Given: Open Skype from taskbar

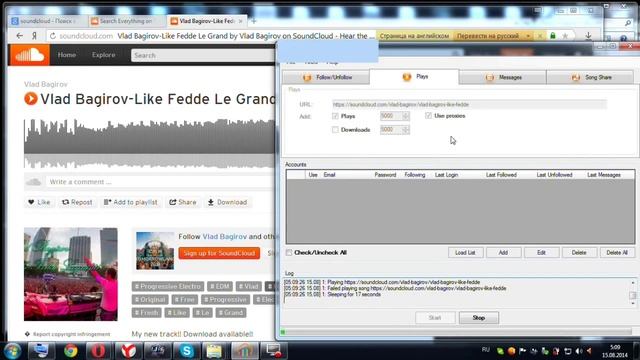Looking at the screenshot, I should [x=187, y=351].
